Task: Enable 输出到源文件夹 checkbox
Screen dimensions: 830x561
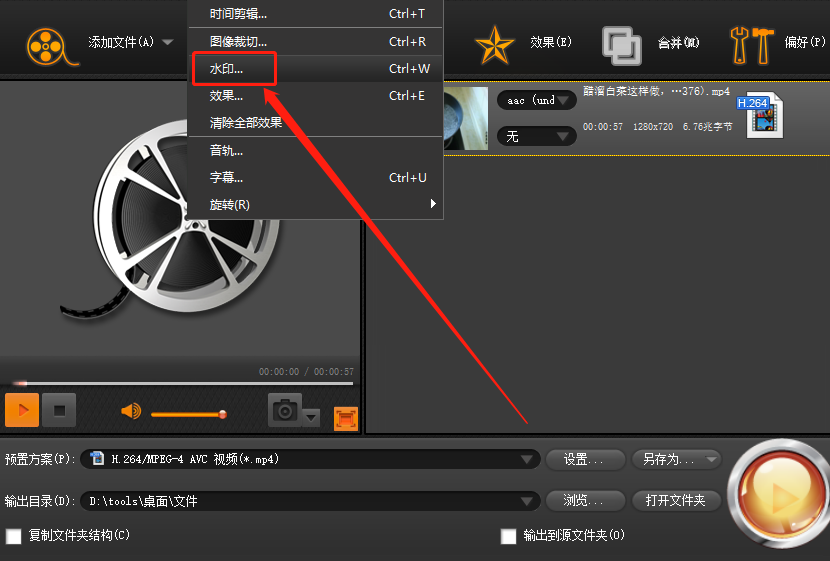Action: point(509,536)
